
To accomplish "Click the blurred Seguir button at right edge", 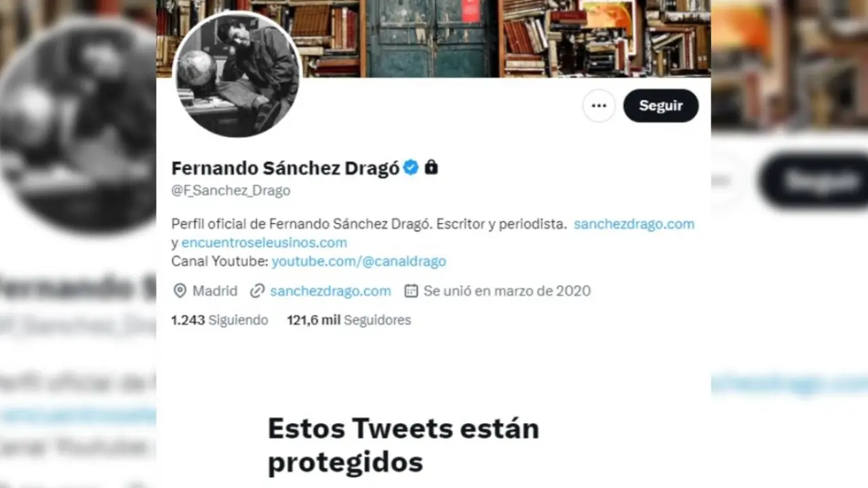I will coord(812,181).
